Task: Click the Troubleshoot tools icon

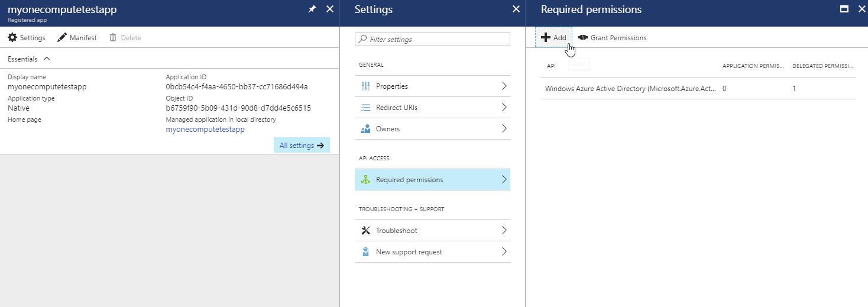Action: pos(365,231)
